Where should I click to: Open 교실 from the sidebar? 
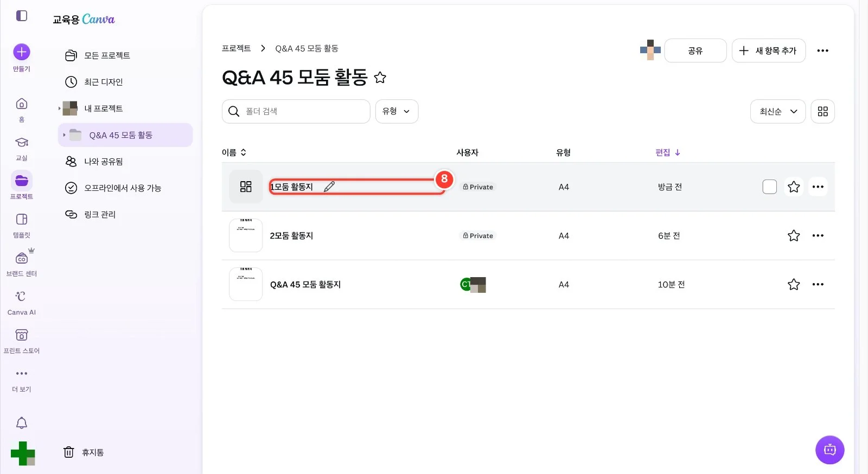(22, 148)
